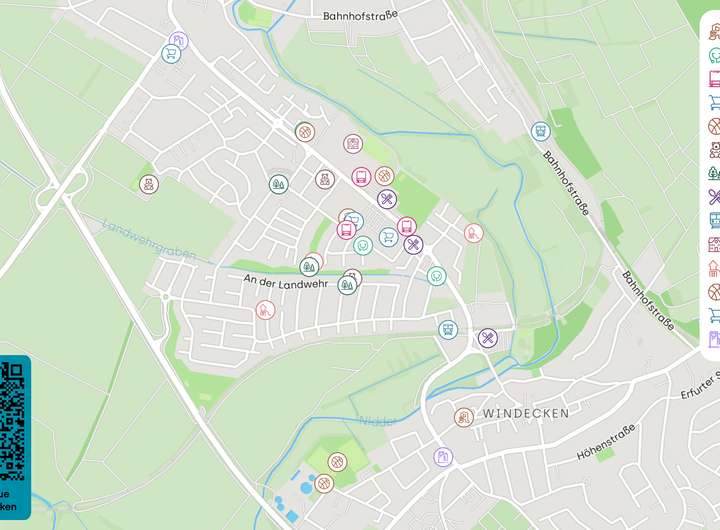Select the teal icon in the right legend panel
This screenshot has width=720, height=530.
tap(714, 55)
